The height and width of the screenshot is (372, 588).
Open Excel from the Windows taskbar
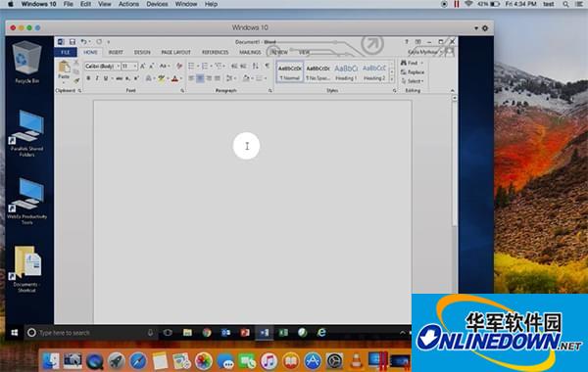point(283,333)
